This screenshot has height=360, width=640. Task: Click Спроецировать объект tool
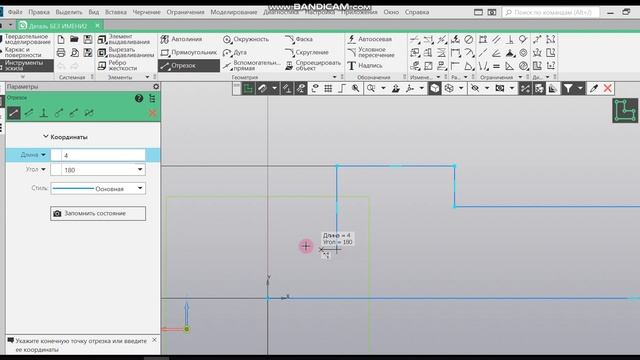coord(313,65)
